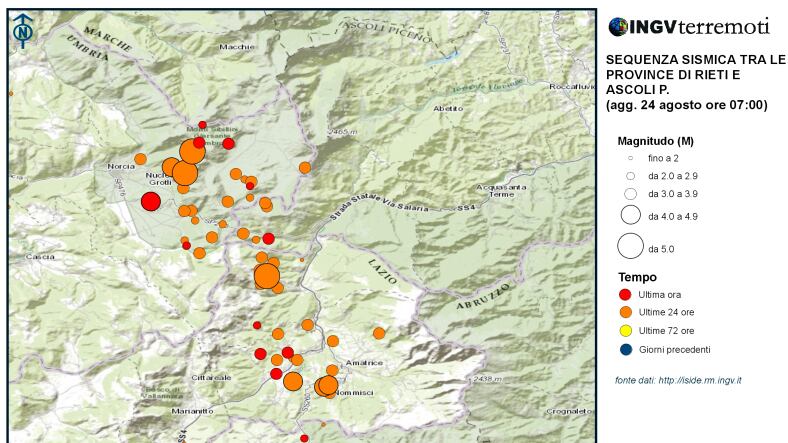This screenshot has height=443, width=788.
Task: Click the small red marker above Monti Sibillini label
Action: coord(203,125)
